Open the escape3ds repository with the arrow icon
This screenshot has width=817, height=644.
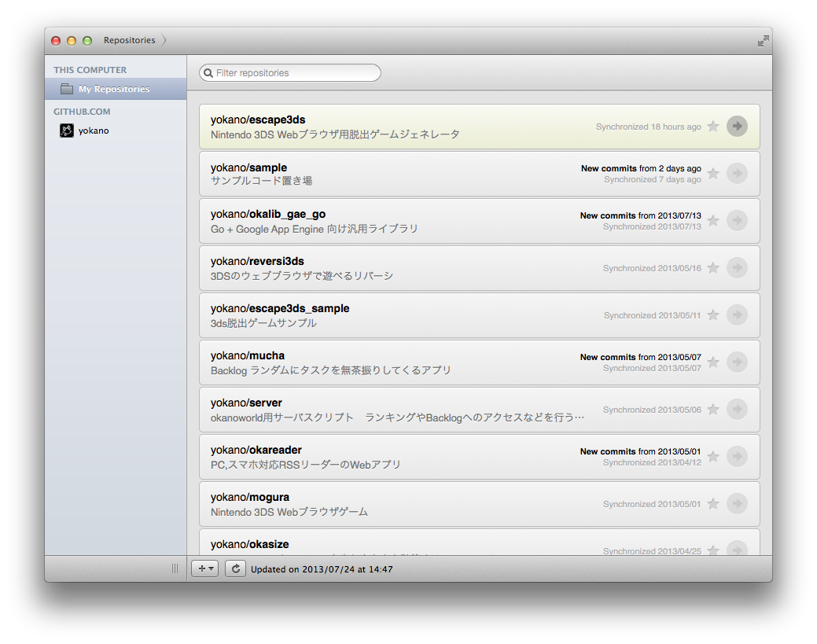point(738,126)
